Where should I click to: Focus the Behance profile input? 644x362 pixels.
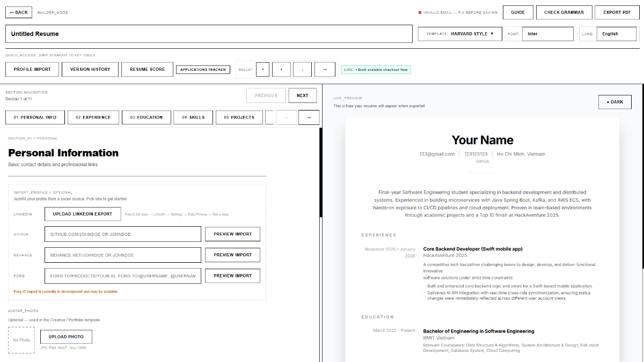click(123, 255)
